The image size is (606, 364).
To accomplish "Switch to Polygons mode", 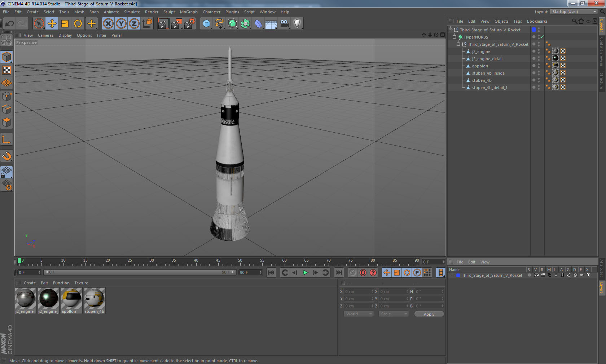I will tap(6, 123).
